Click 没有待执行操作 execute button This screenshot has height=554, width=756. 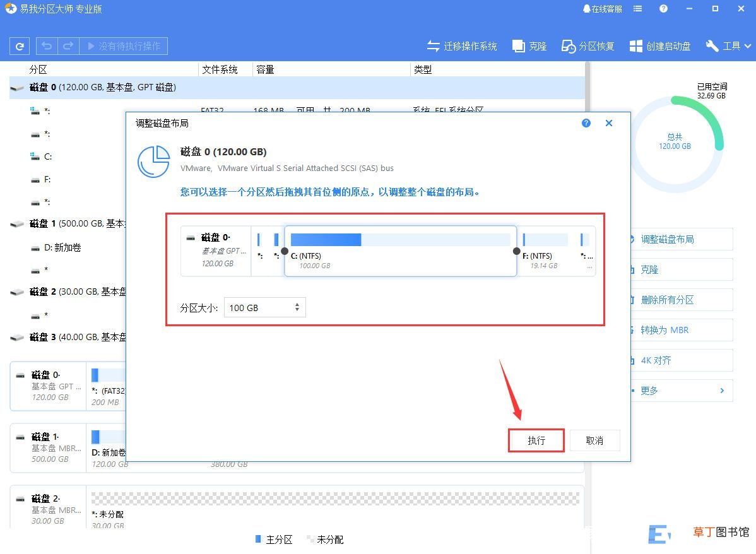[x=124, y=46]
